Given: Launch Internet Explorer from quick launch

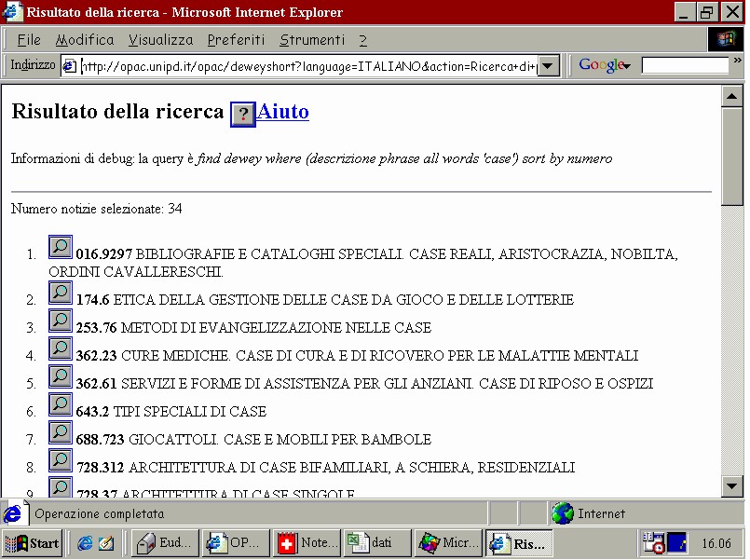Looking at the screenshot, I should (85, 543).
